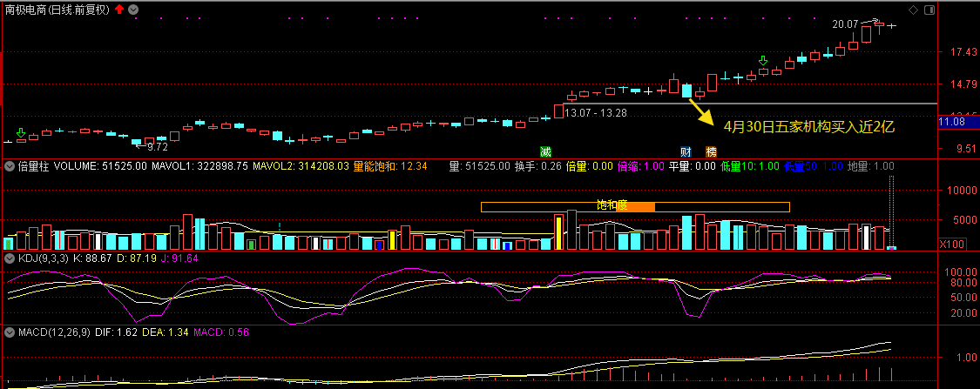Click the 倍缩: 1.00 value

pyautogui.click(x=640, y=167)
